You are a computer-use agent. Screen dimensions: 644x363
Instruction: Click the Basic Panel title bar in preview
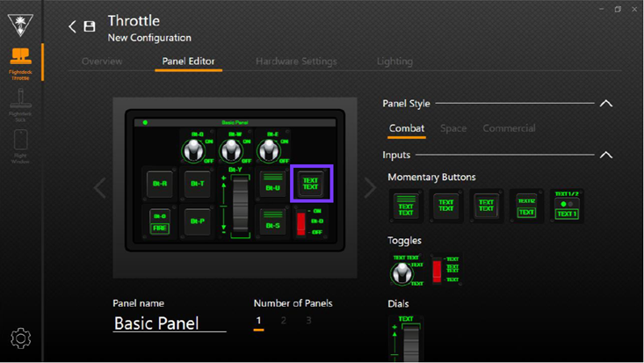tap(235, 122)
